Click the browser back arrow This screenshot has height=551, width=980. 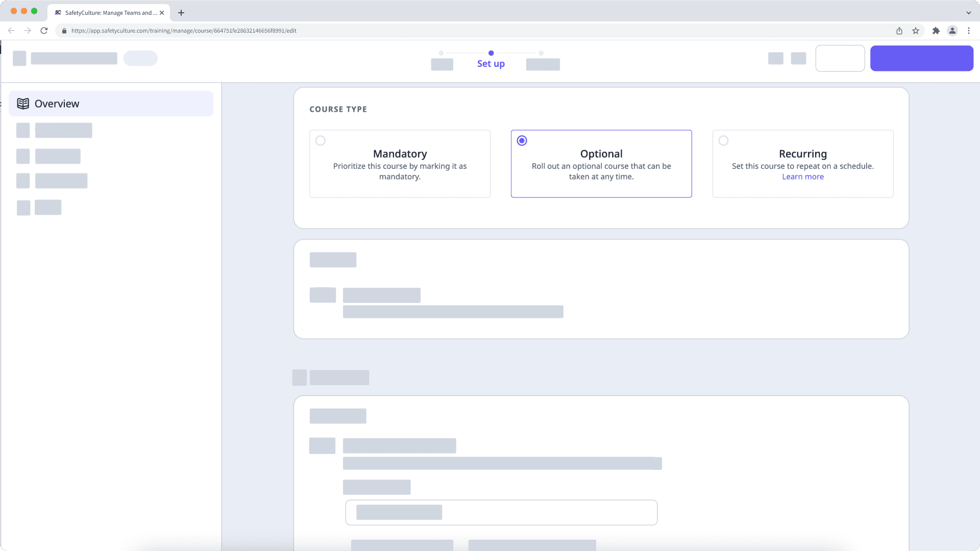pos(11,31)
